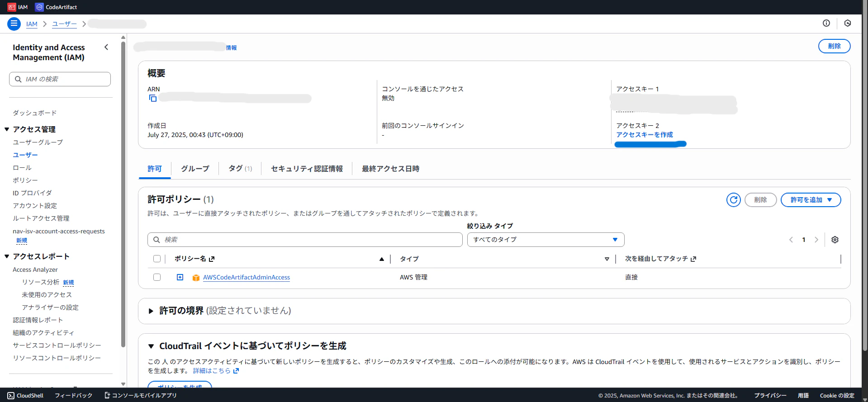Open the CloudShell icon in footer
868x402 pixels.
tap(11, 396)
